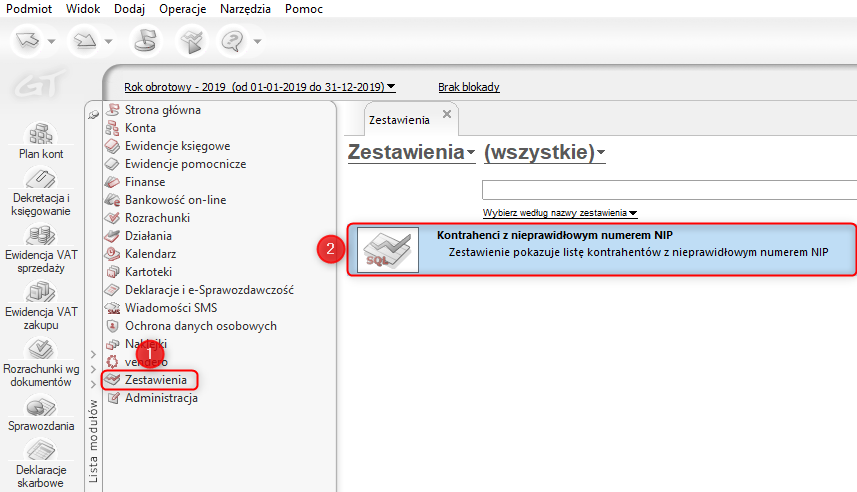Click the checkmark-play toolbar icon
The height and width of the screenshot is (492, 857).
192,41
